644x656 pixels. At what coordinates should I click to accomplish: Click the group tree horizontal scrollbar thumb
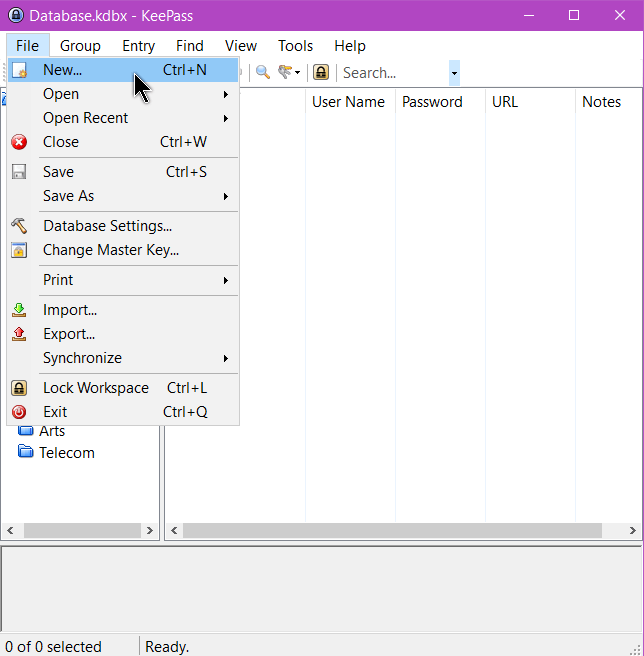82,530
